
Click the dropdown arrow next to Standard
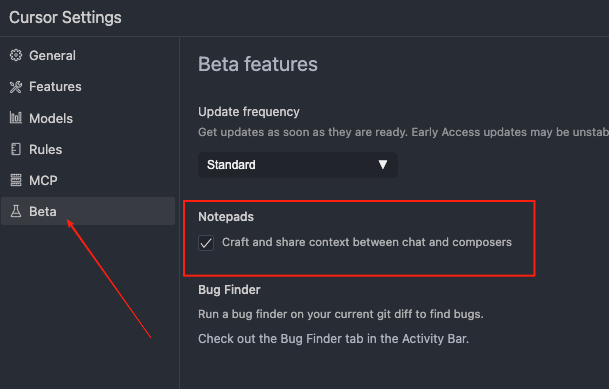383,165
